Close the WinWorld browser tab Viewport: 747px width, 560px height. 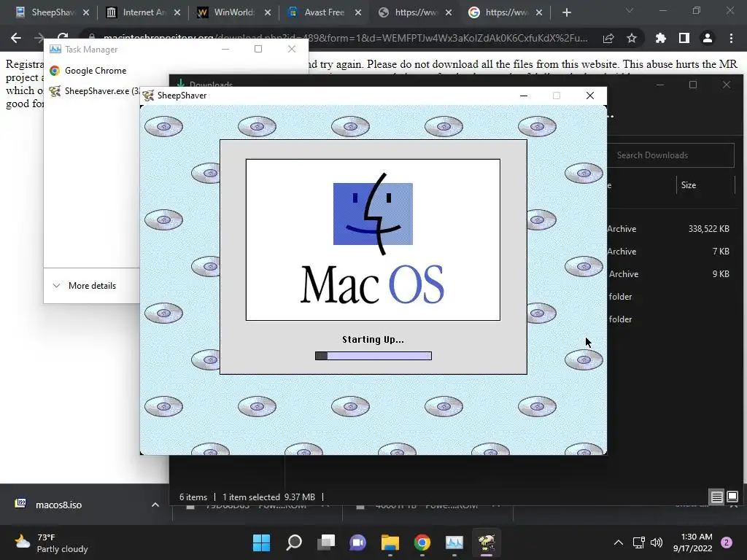[268, 12]
